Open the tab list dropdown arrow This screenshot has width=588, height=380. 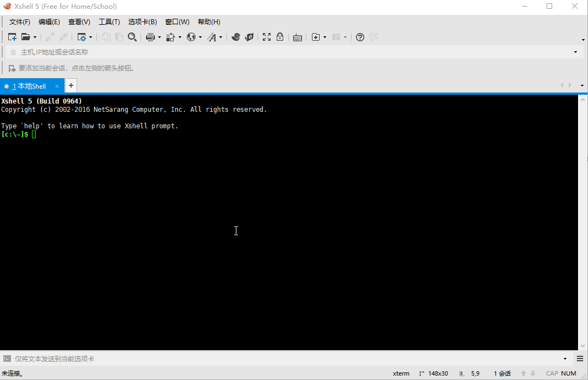click(582, 85)
